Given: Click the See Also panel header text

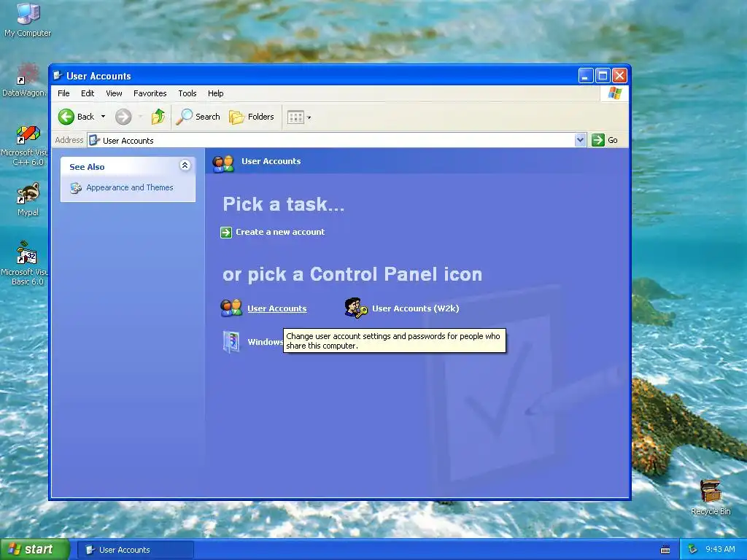Looking at the screenshot, I should [x=87, y=167].
